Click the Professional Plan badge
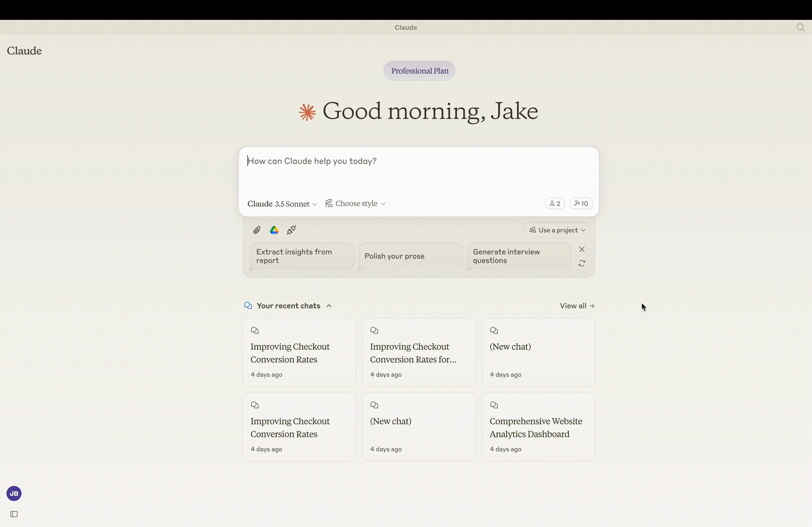Screen dimensions: 812x527 point(419,71)
